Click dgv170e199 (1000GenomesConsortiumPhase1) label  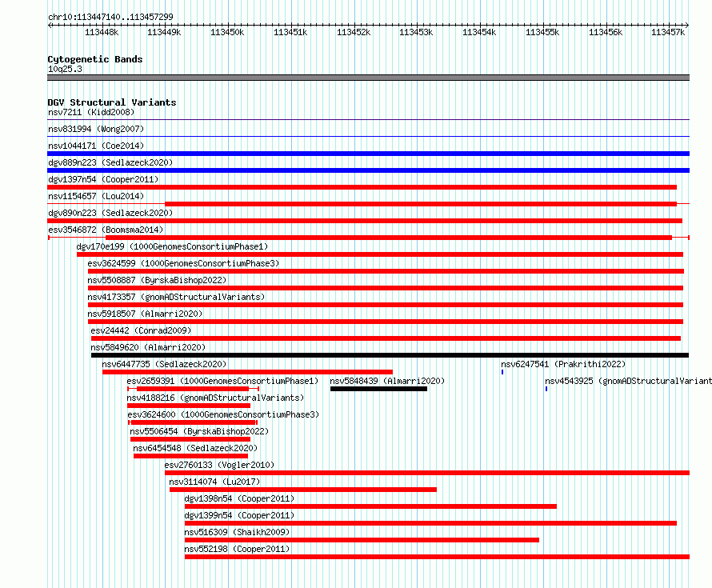[x=172, y=246]
